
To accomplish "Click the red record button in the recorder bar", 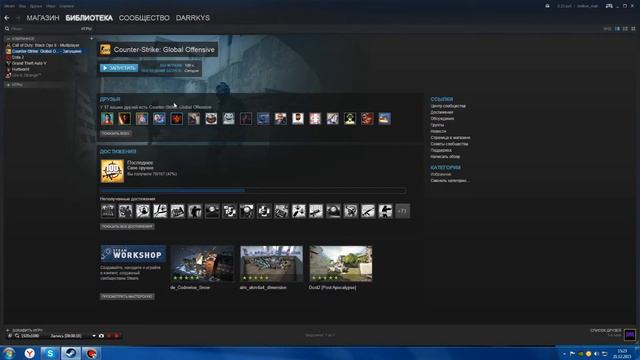I will 117,336.
